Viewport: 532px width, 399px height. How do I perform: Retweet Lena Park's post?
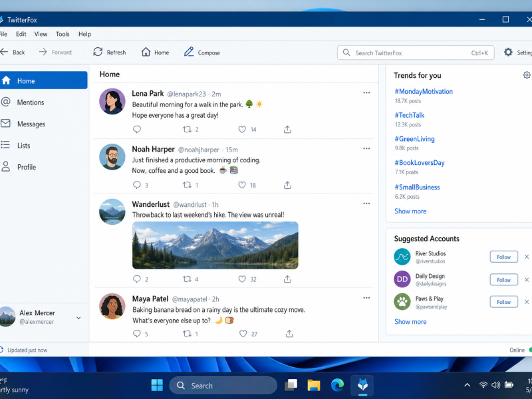point(188,129)
